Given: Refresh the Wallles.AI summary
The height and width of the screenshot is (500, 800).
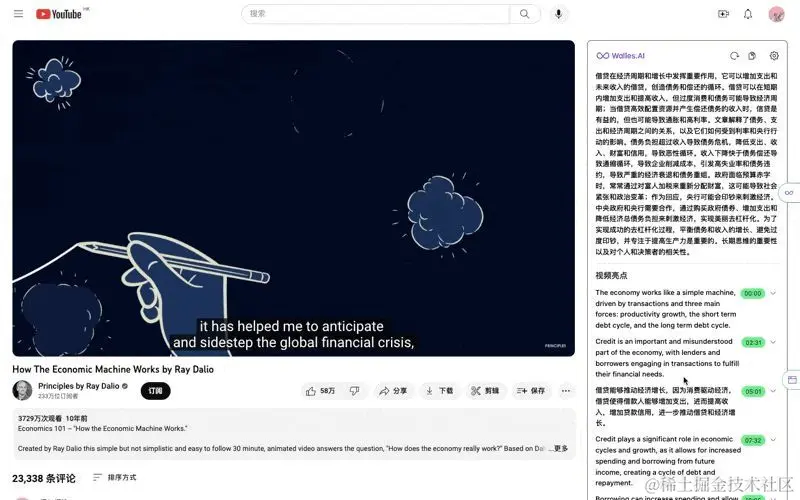Looking at the screenshot, I should coord(734,56).
